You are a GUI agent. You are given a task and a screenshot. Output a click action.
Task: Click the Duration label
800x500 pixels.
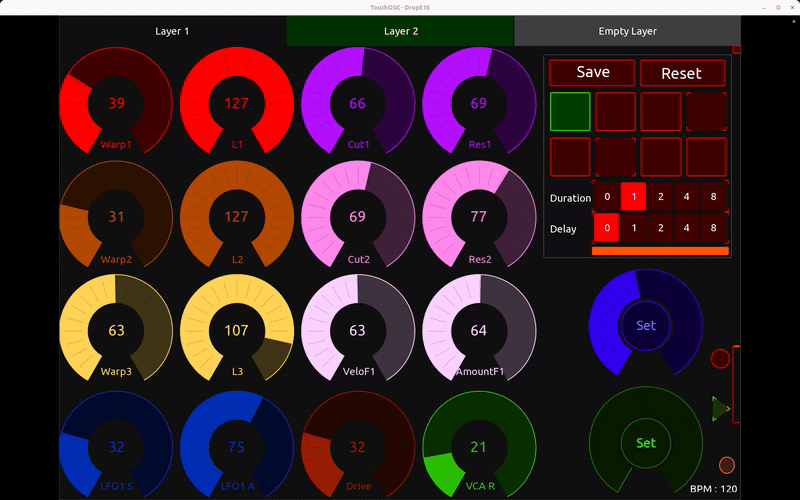(570, 198)
